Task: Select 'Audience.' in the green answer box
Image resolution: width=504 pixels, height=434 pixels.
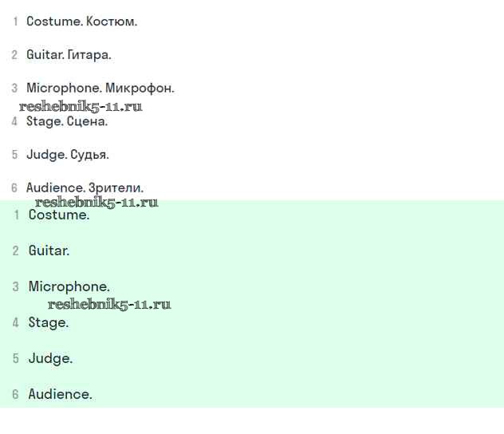Action: click(61, 394)
